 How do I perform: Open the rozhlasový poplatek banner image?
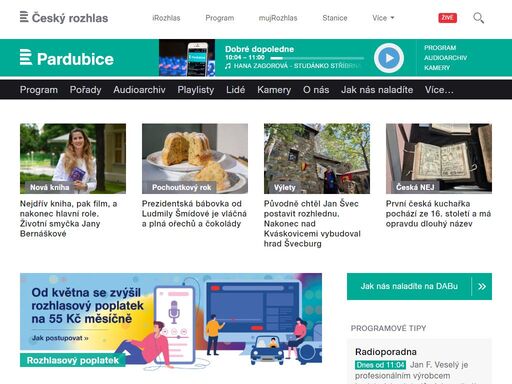coord(171,320)
